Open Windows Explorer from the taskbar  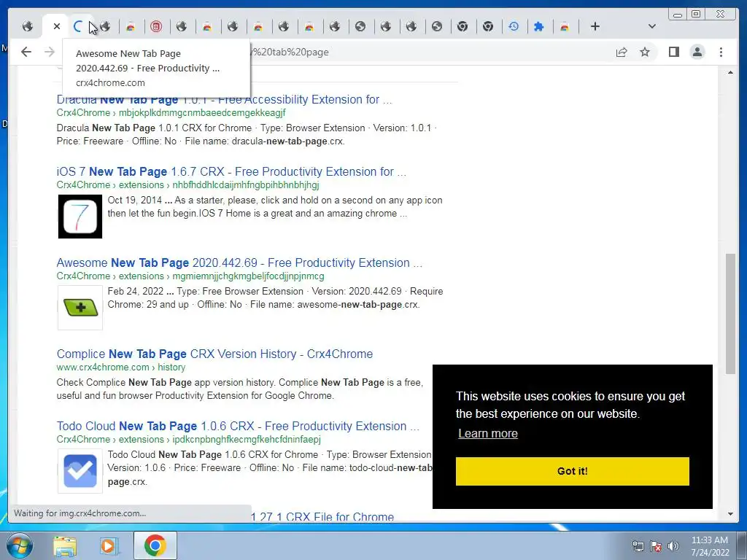tap(65, 545)
